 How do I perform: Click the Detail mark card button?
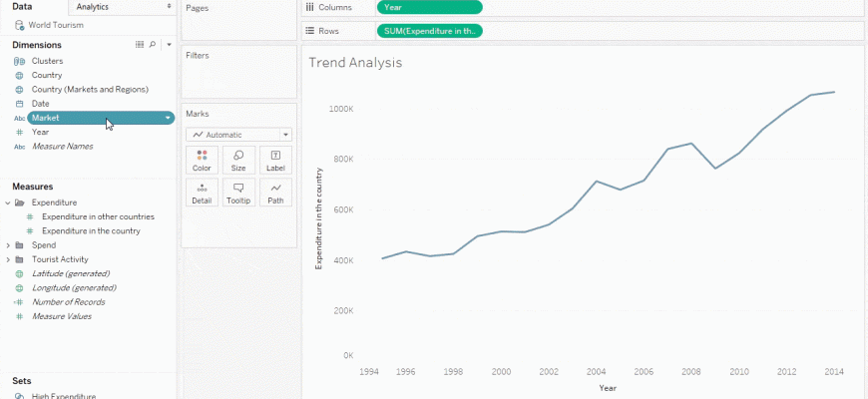(202, 193)
